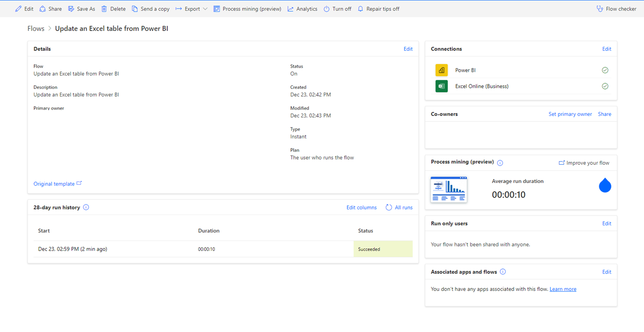Open Improve your flow link
The image size is (644, 332).
pyautogui.click(x=588, y=163)
